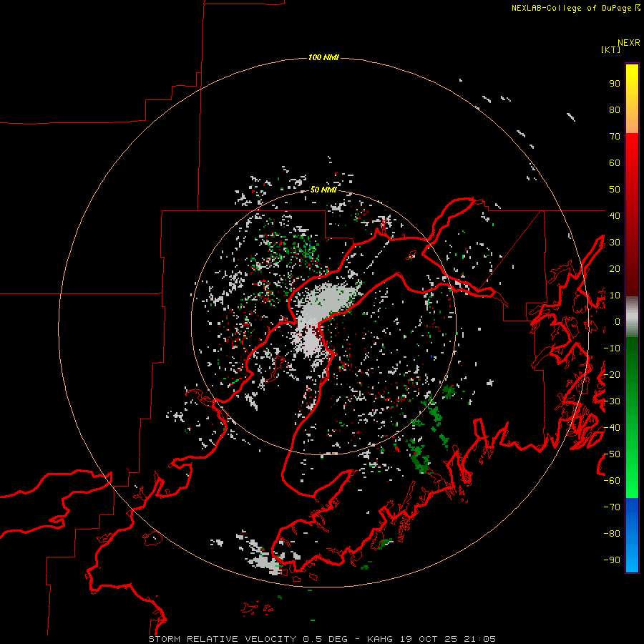
Task: Click the -80 knot scale value
Action: (x=612, y=534)
